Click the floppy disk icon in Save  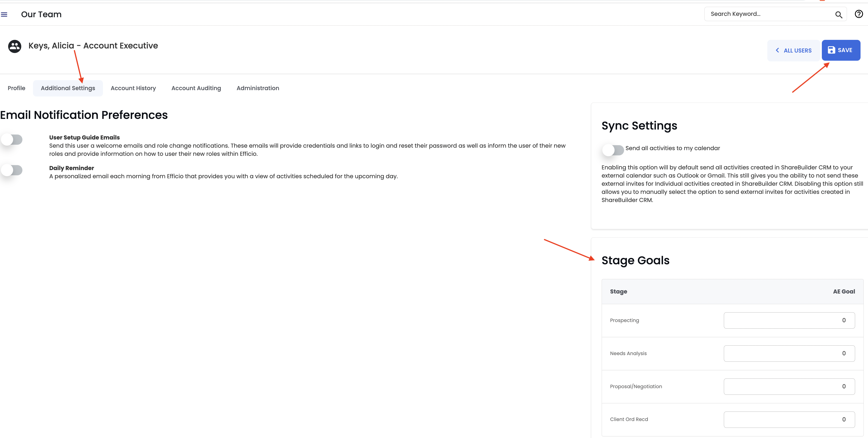click(x=831, y=50)
